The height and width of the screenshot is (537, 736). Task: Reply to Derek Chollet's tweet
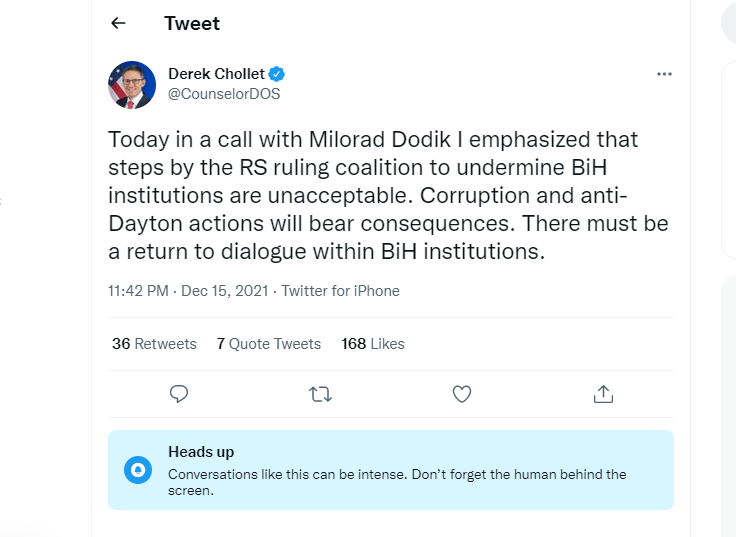[x=180, y=394]
